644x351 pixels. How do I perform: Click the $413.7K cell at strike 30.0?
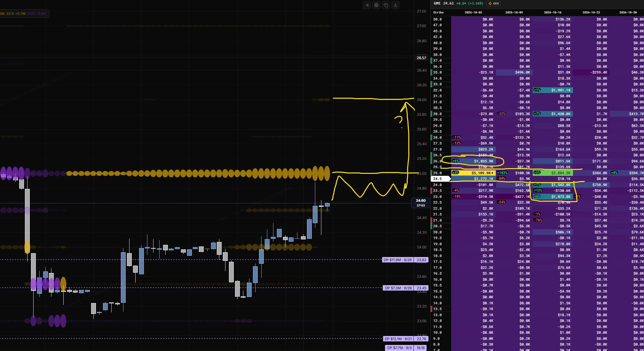[627, 114]
